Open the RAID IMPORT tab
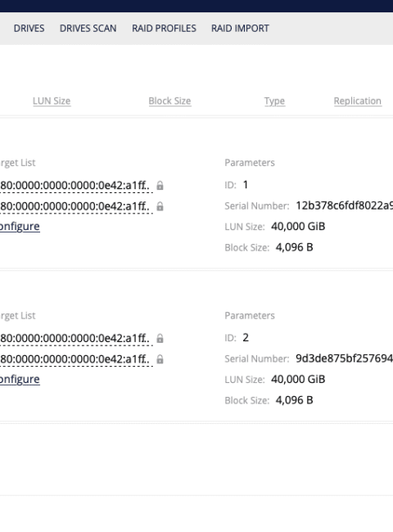 point(240,28)
